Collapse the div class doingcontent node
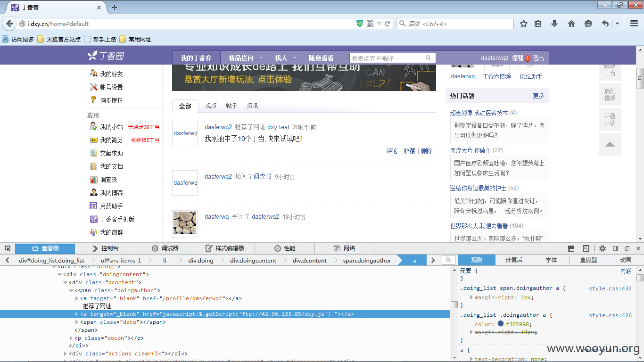The image size is (644, 362). (60, 274)
